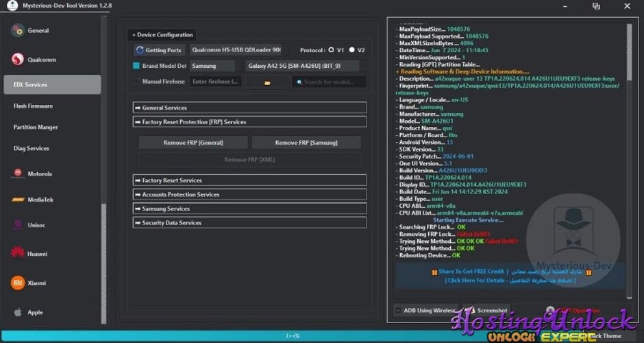Open the MediaTek brand icon
Viewport: 644px width, 343px height.
[18, 200]
